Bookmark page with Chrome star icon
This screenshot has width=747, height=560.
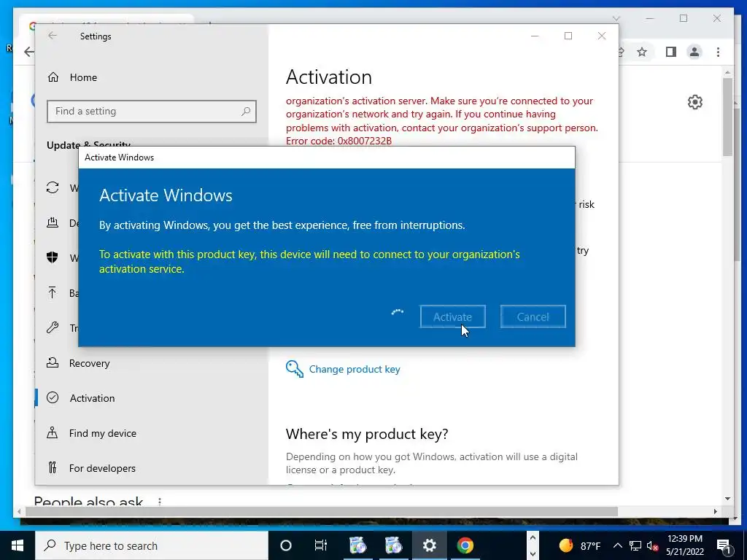click(642, 52)
